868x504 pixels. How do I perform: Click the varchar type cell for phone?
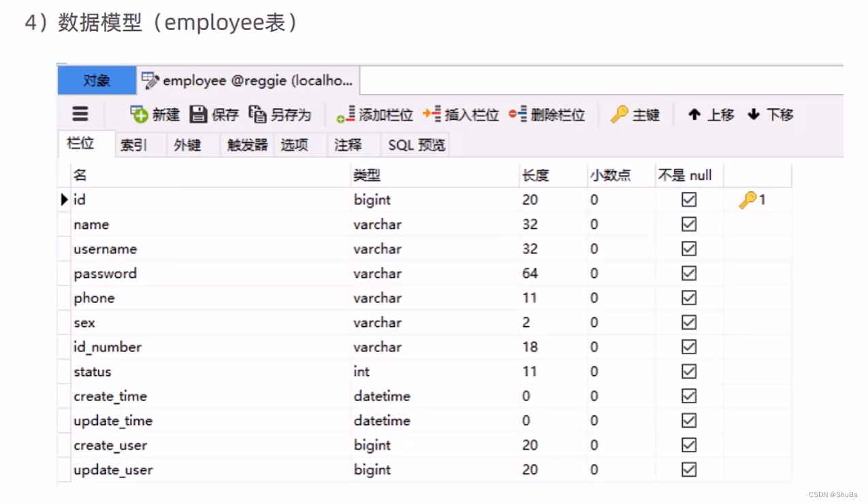[x=435, y=298]
